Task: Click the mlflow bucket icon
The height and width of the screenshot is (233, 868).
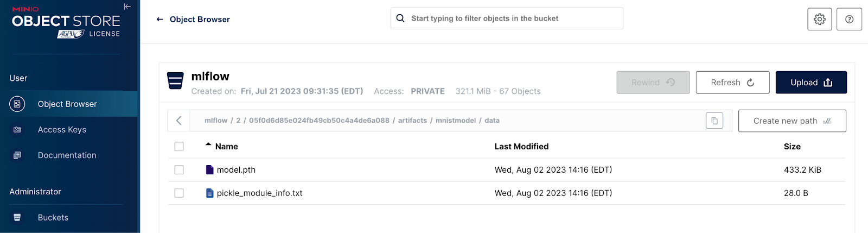Action: pos(175,81)
